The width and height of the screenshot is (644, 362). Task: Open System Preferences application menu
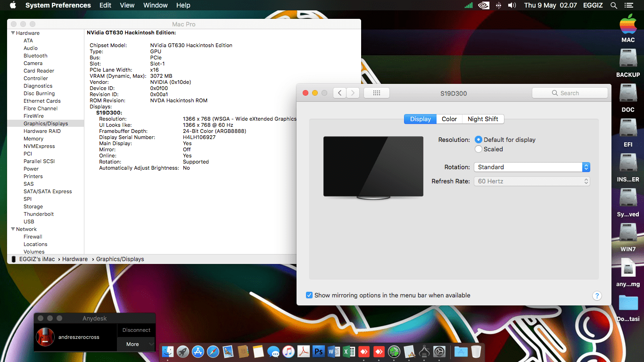pos(58,5)
